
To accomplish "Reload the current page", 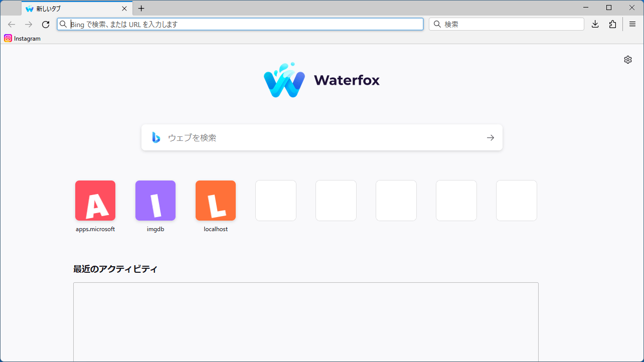I will coord(46,24).
